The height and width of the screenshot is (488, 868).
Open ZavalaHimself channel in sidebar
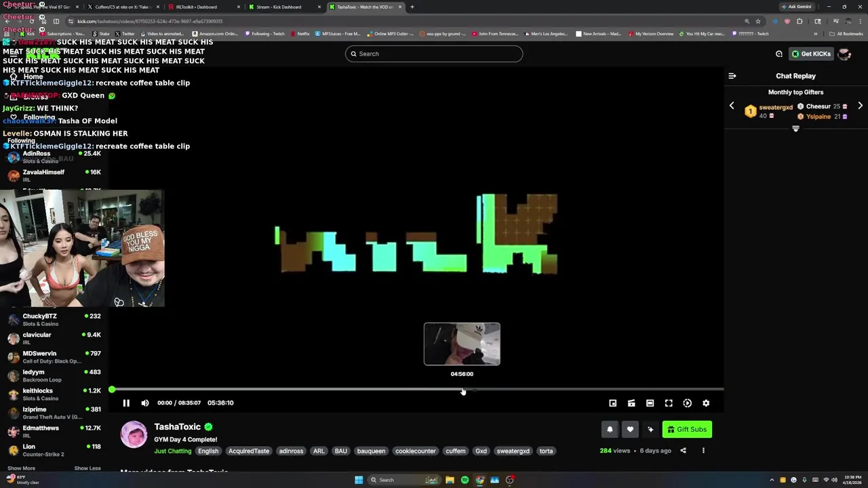click(x=54, y=176)
